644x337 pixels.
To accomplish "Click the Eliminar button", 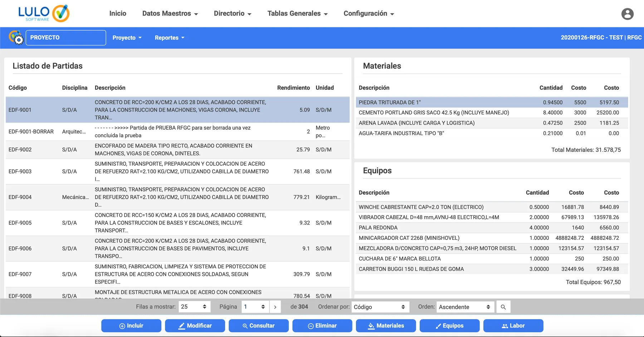I will [x=322, y=326].
